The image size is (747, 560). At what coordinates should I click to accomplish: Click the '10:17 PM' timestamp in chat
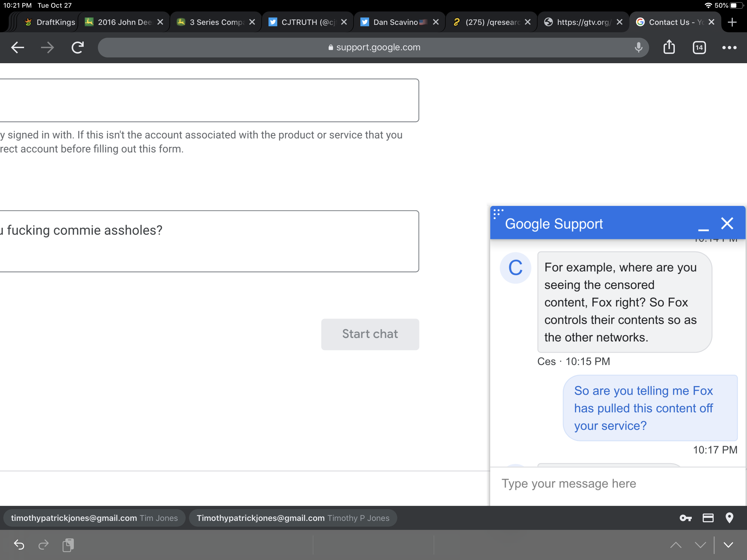(715, 450)
